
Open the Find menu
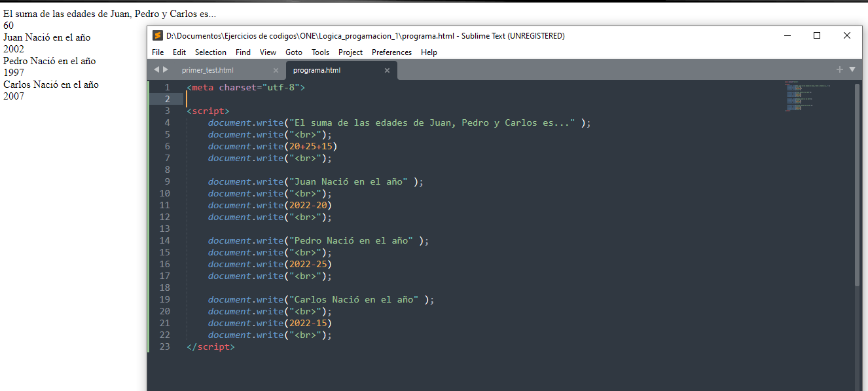pyautogui.click(x=243, y=52)
